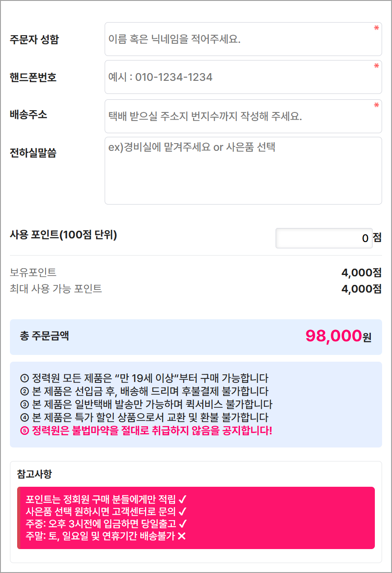The height and width of the screenshot is (573, 392).
Task: Click the 사용 포인트(100점 단위) label
Action: click(x=63, y=235)
